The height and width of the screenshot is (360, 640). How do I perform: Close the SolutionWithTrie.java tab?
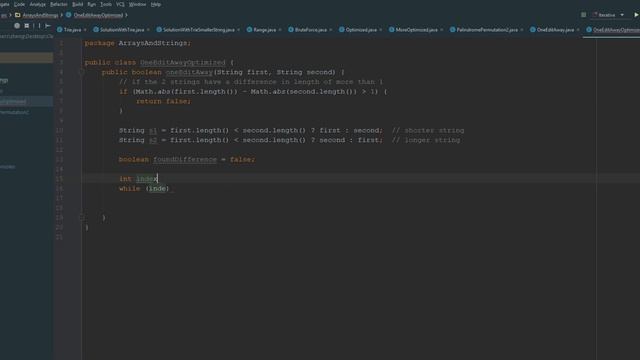[x=148, y=30]
